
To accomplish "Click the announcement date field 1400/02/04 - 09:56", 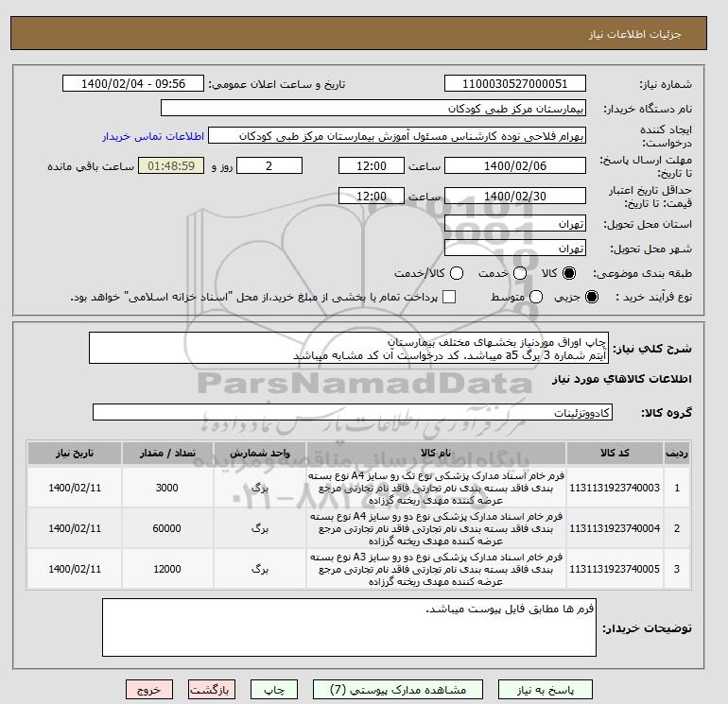I will pos(132,83).
